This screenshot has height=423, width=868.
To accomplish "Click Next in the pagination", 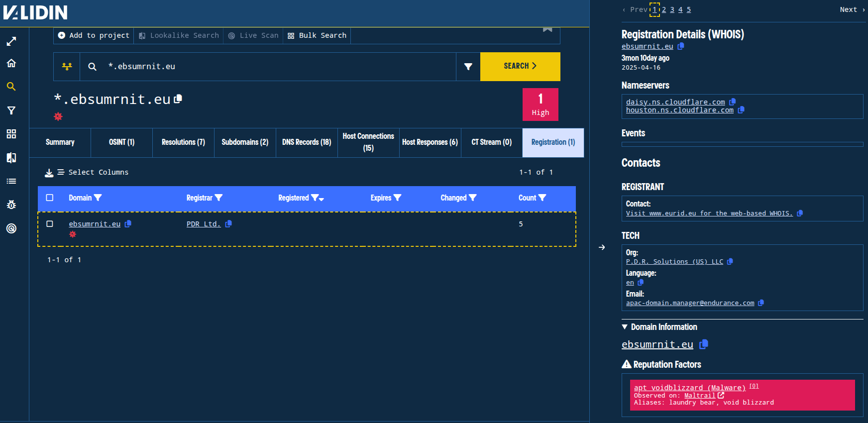I will pos(852,9).
